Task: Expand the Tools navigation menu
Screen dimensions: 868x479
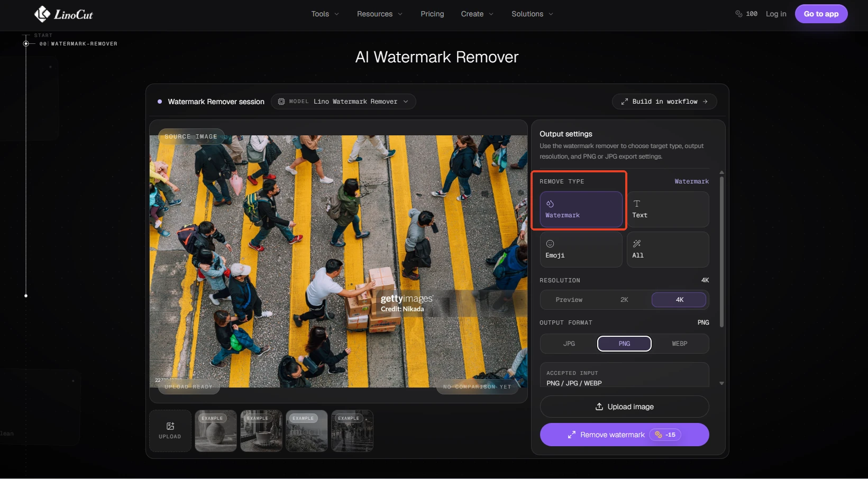Action: point(325,14)
